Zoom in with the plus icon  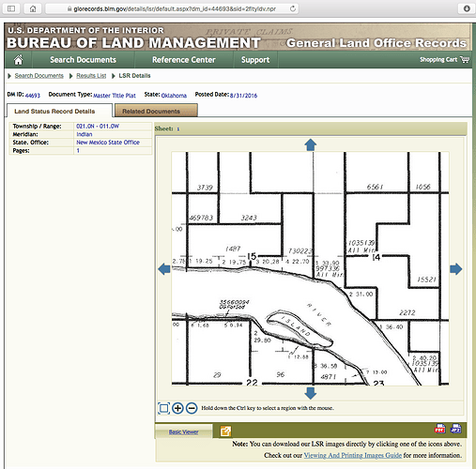pyautogui.click(x=177, y=408)
